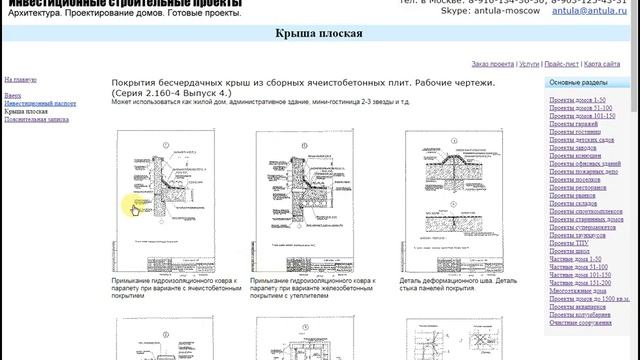Image resolution: width=640 pixels, height=360 pixels.
Task: Click caption about железобетонным покрытием с утеплителем
Action: click(313, 288)
